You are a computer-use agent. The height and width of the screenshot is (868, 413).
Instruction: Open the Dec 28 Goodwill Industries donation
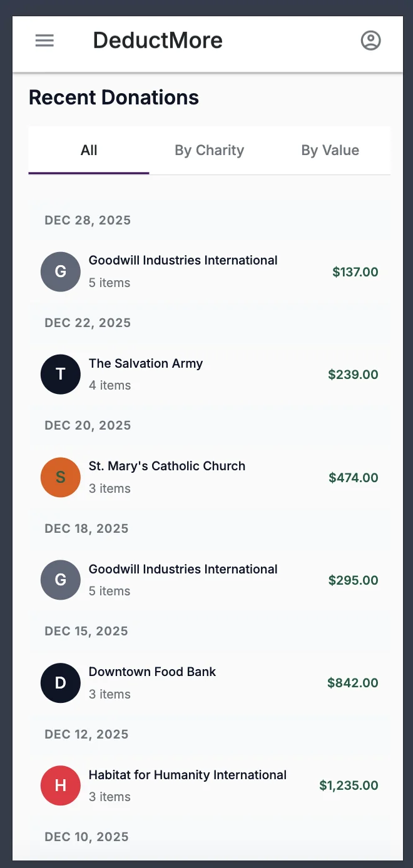coord(183,261)
